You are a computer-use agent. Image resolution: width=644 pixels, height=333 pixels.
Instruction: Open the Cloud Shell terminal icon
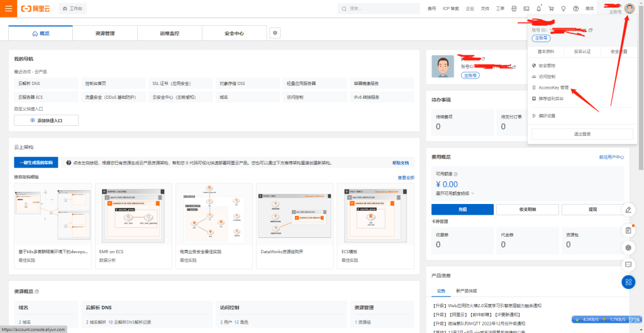click(526, 9)
